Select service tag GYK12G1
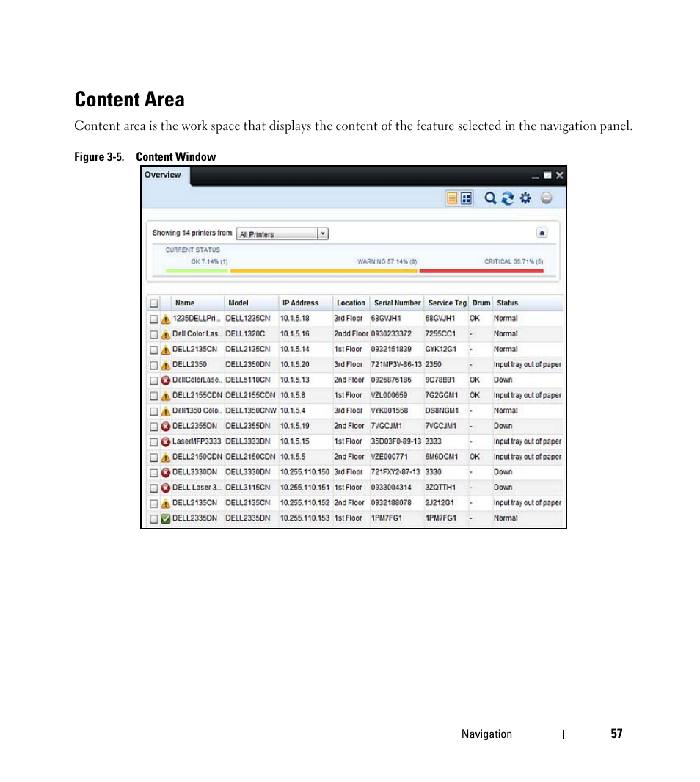 [440, 349]
